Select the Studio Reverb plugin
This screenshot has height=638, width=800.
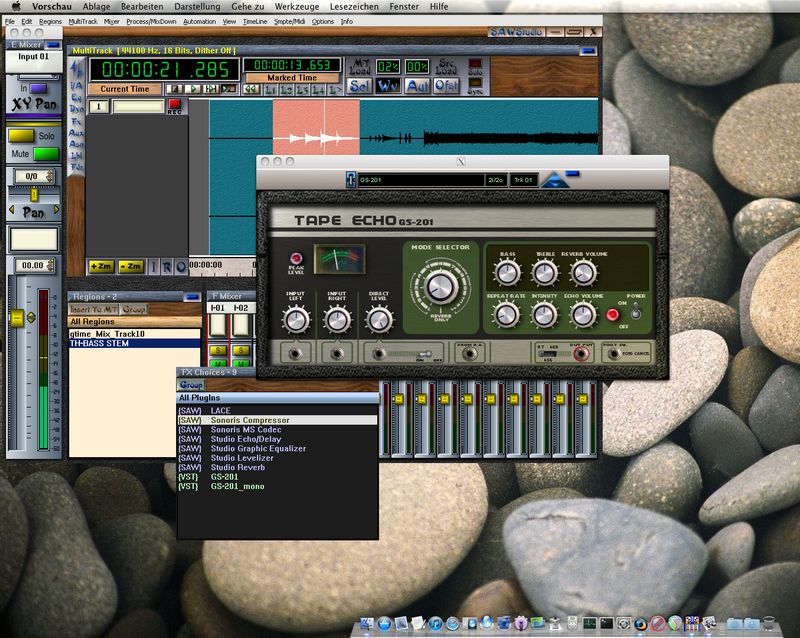(x=278, y=467)
